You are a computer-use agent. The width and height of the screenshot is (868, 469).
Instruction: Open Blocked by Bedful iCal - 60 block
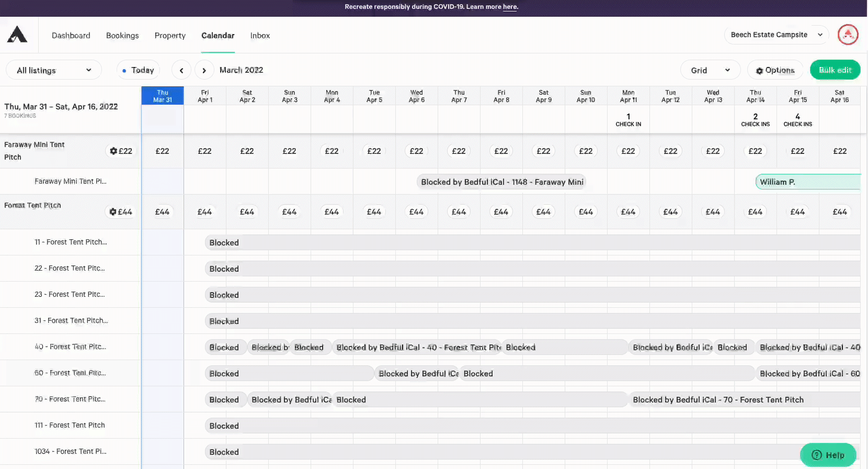[x=808, y=373]
